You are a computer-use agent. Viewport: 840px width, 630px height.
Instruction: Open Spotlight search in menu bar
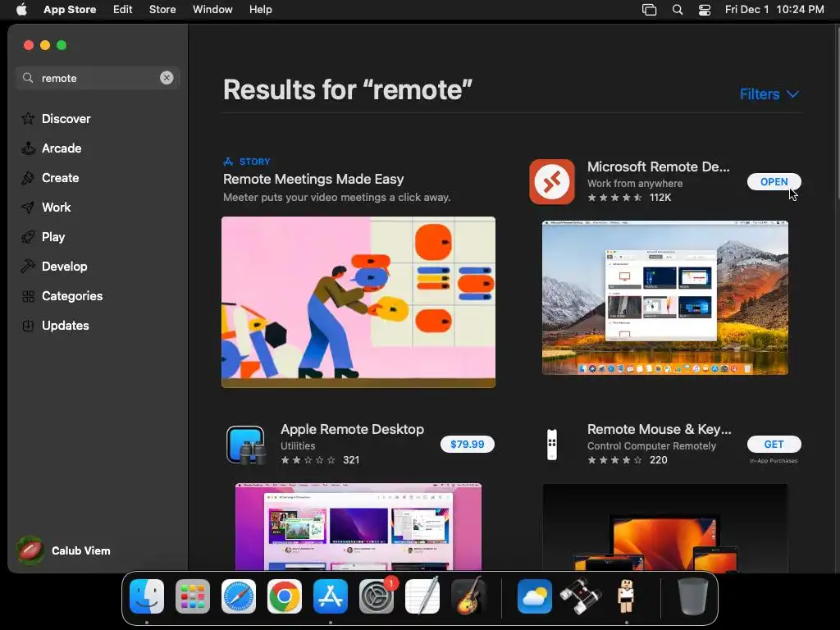coord(678,10)
